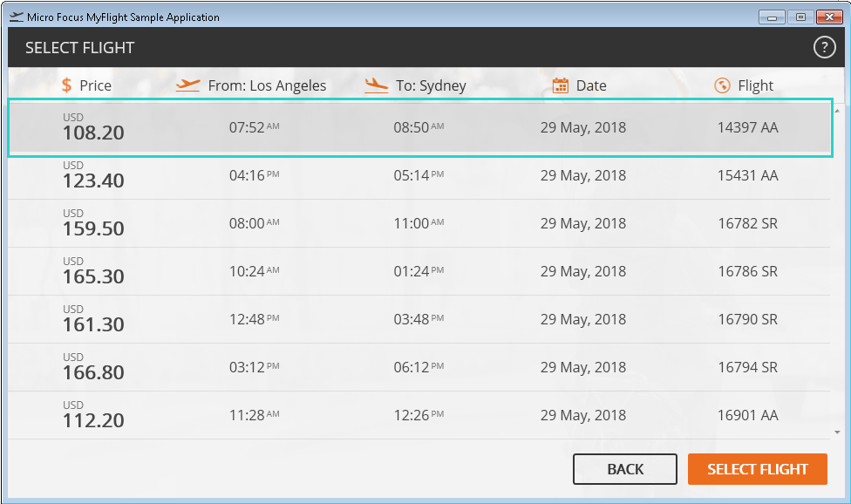851x504 pixels.
Task: Select the flight priced at 159.50
Action: coord(419,224)
